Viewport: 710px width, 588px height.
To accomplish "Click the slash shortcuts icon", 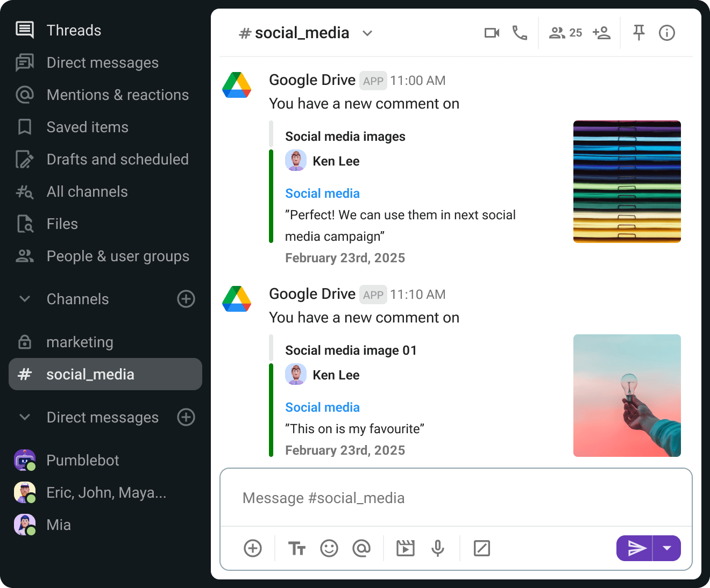I will tap(482, 548).
